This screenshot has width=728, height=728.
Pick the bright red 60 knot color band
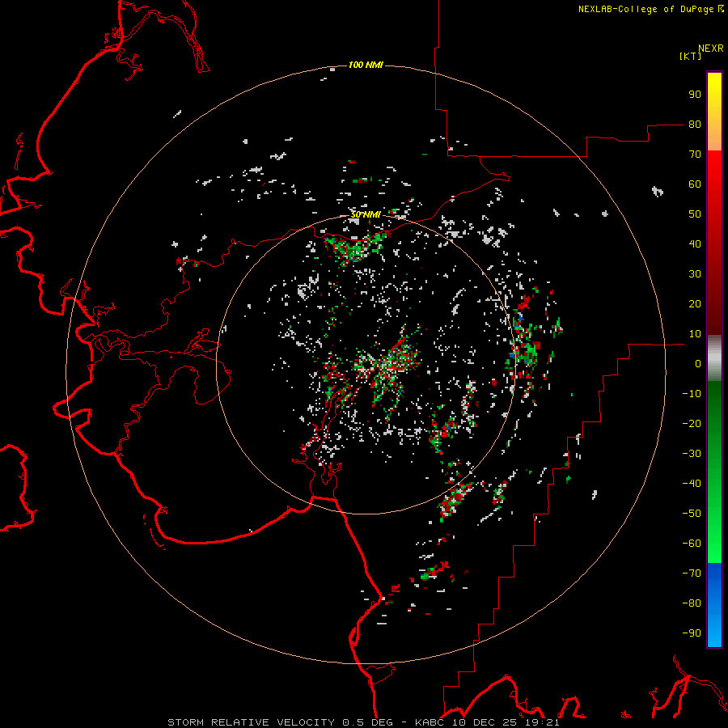tap(714, 184)
